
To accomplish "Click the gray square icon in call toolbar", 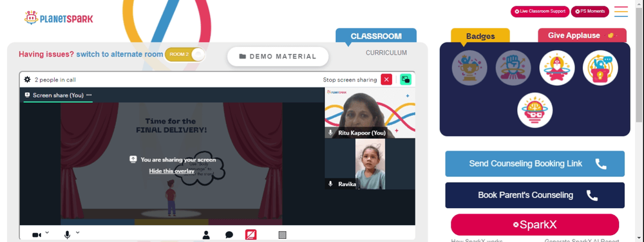I will [x=282, y=235].
